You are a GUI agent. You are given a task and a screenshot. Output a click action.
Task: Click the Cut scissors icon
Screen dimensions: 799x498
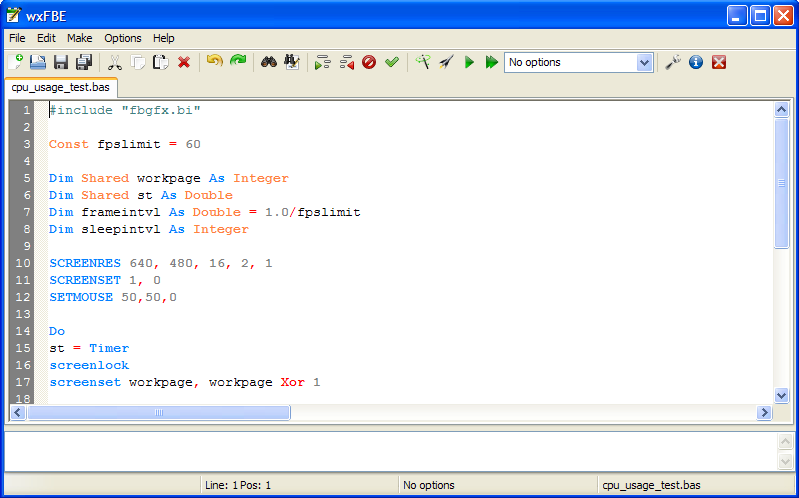coord(115,62)
